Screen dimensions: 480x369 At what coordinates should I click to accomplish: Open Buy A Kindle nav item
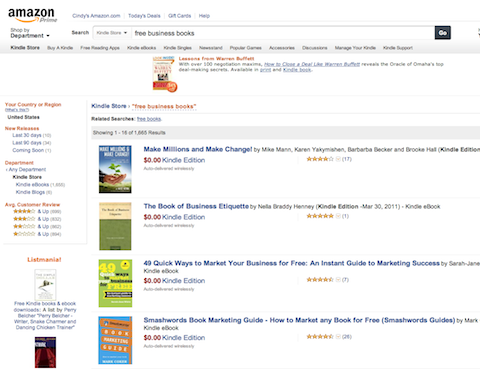tap(60, 48)
